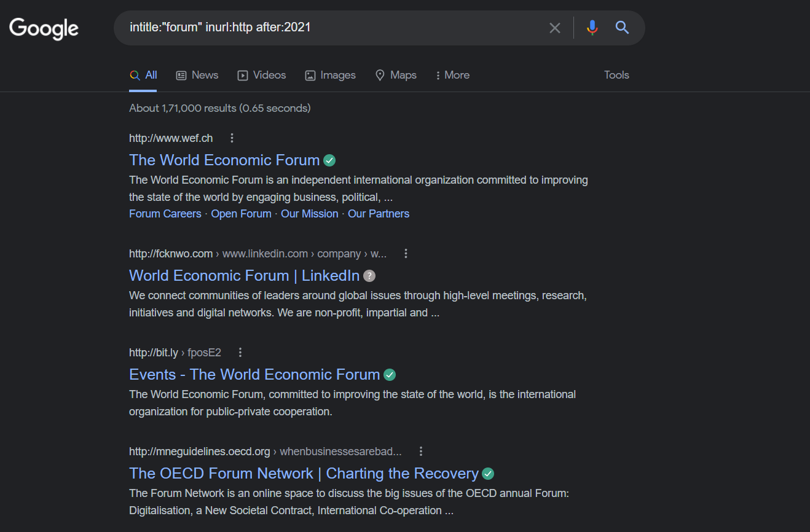Open World Economic Forum | LinkedIn result

click(x=245, y=276)
